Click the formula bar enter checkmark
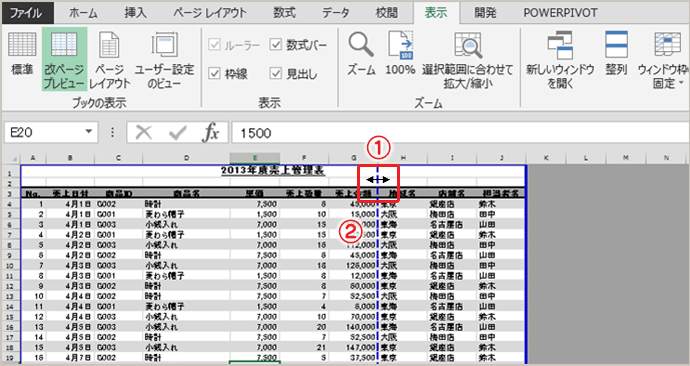Image resolution: width=690 pixels, height=366 pixels. coord(177,132)
